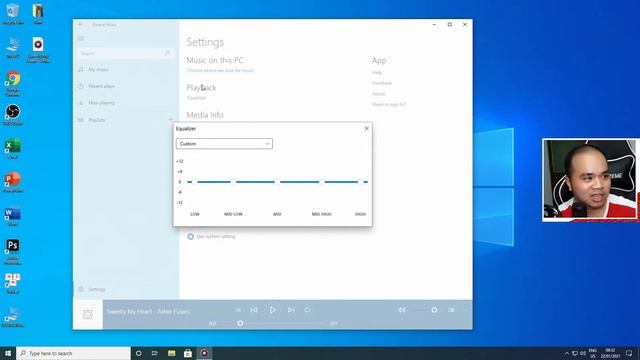Open Google Chrome desktop shortcut
The image size is (640, 360).
[x=13, y=83]
